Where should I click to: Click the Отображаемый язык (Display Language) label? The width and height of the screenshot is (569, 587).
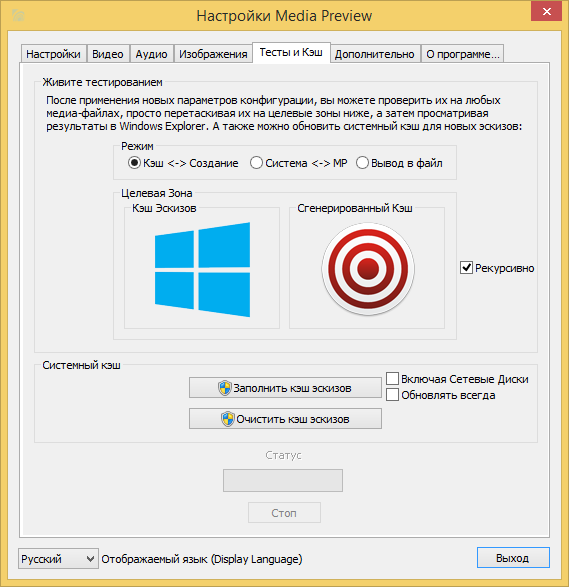[202, 559]
